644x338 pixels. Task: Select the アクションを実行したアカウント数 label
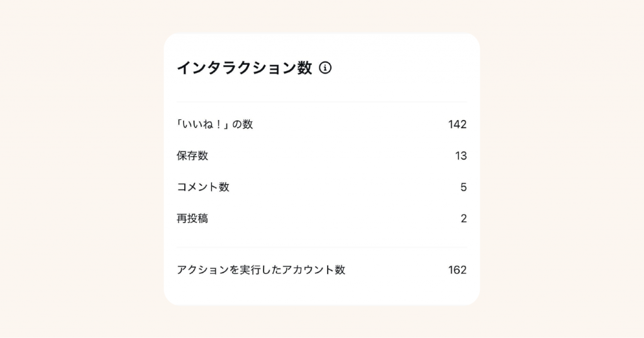click(x=261, y=270)
